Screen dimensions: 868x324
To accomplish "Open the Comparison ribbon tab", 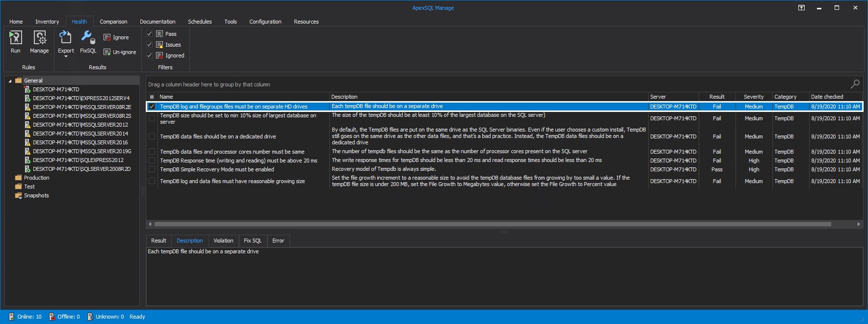I will point(113,22).
